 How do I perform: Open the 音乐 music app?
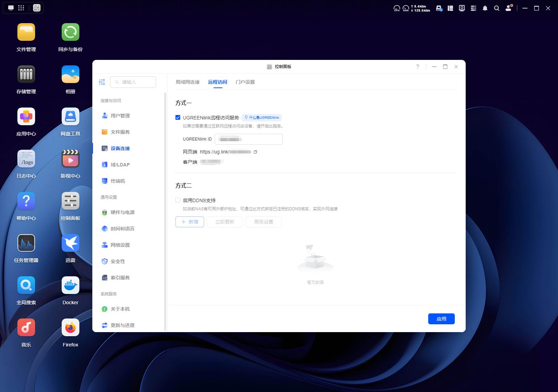pos(26,327)
